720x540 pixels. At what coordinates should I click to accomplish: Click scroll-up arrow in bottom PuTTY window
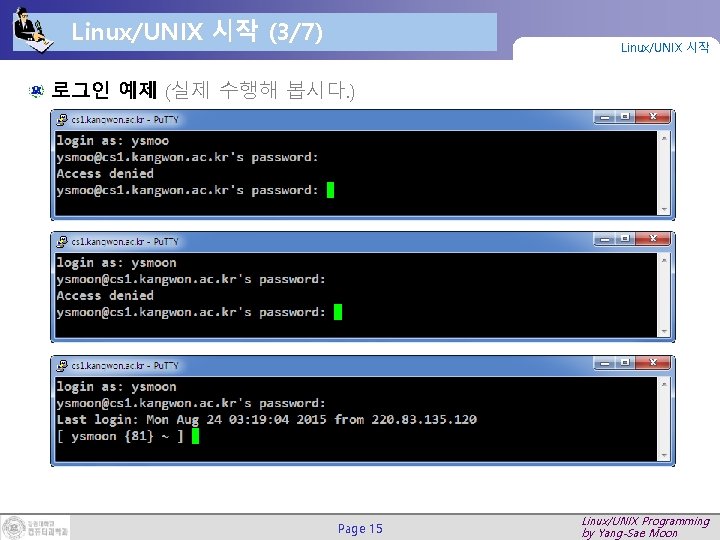pyautogui.click(x=664, y=384)
